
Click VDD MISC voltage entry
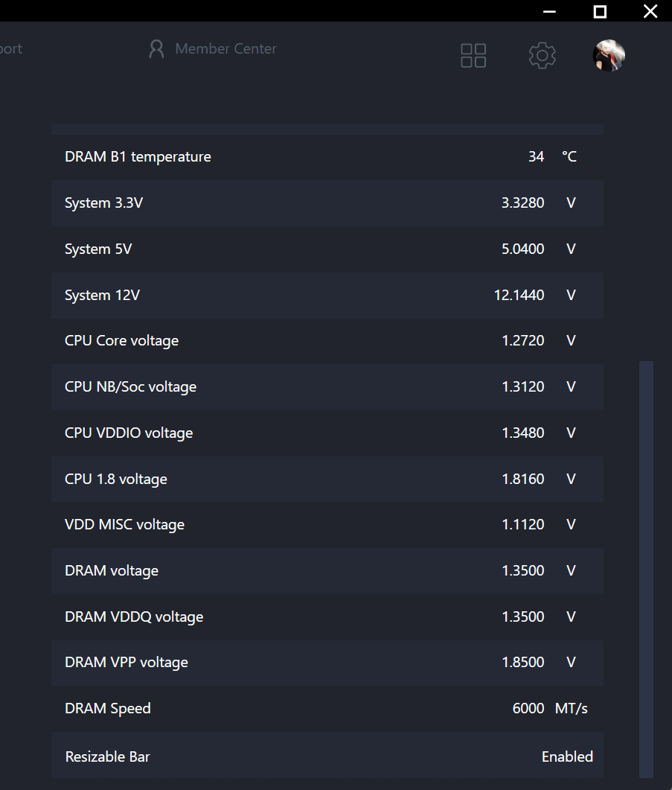pyautogui.click(x=327, y=524)
